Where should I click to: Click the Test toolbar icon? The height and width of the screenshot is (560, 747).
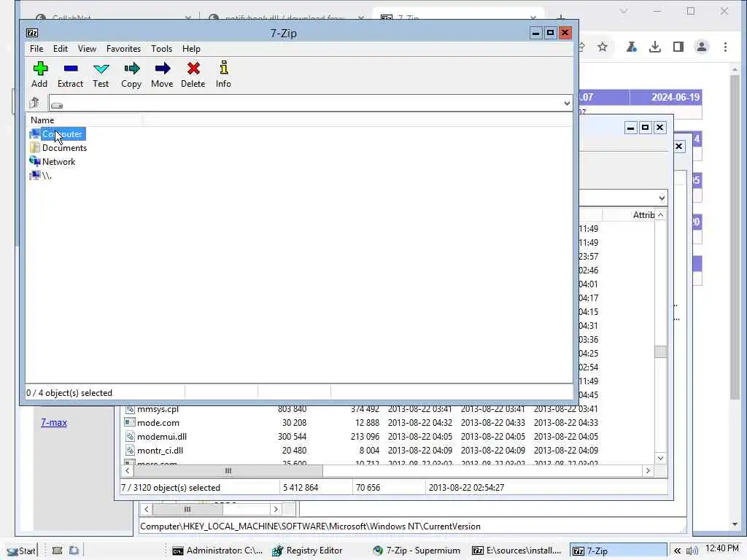(101, 69)
